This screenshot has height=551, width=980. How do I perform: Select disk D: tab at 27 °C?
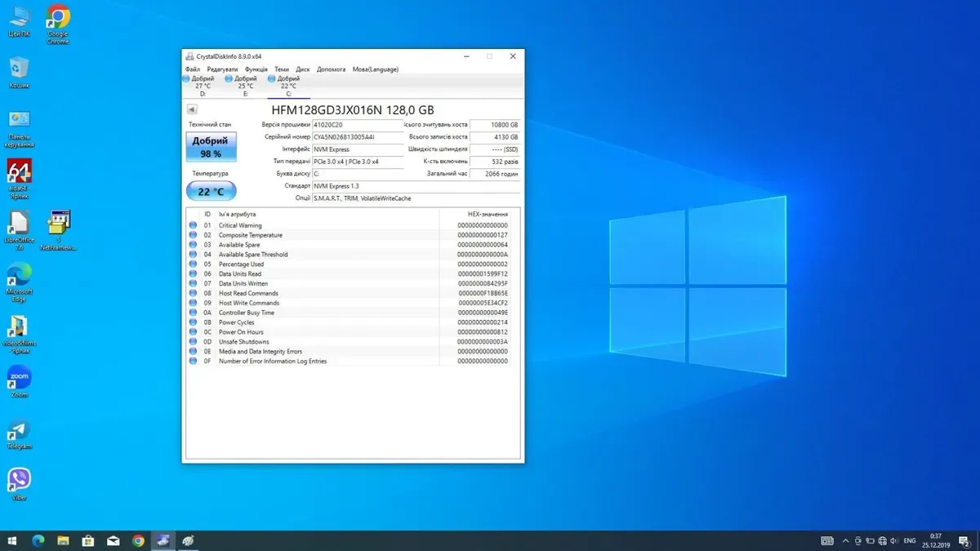[x=203, y=86]
